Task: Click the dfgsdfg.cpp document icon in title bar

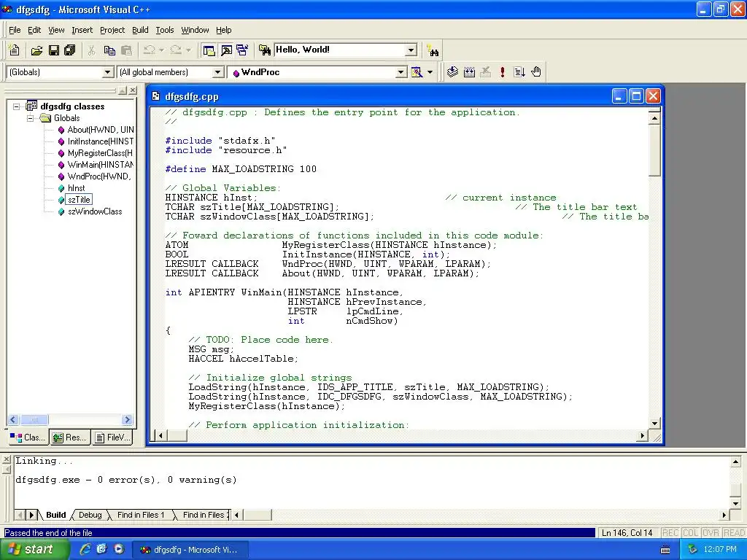Action: click(156, 96)
